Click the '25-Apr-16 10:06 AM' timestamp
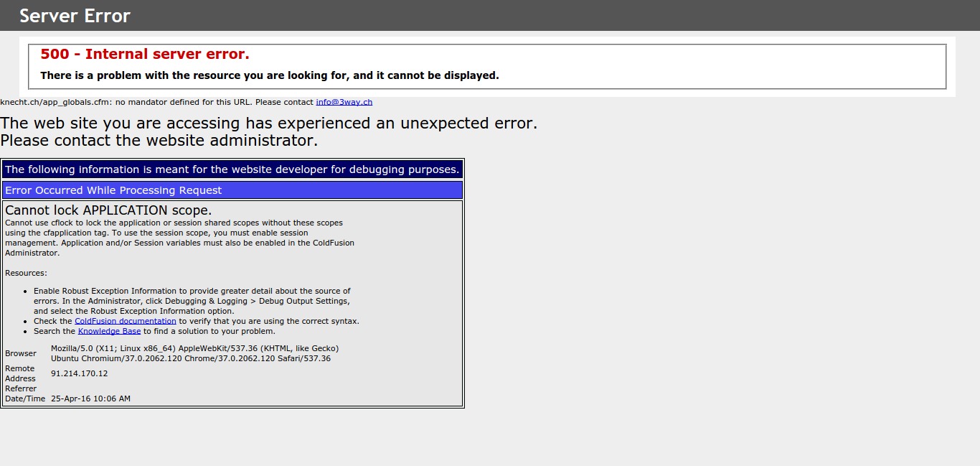This screenshot has width=980, height=466. [x=90, y=399]
